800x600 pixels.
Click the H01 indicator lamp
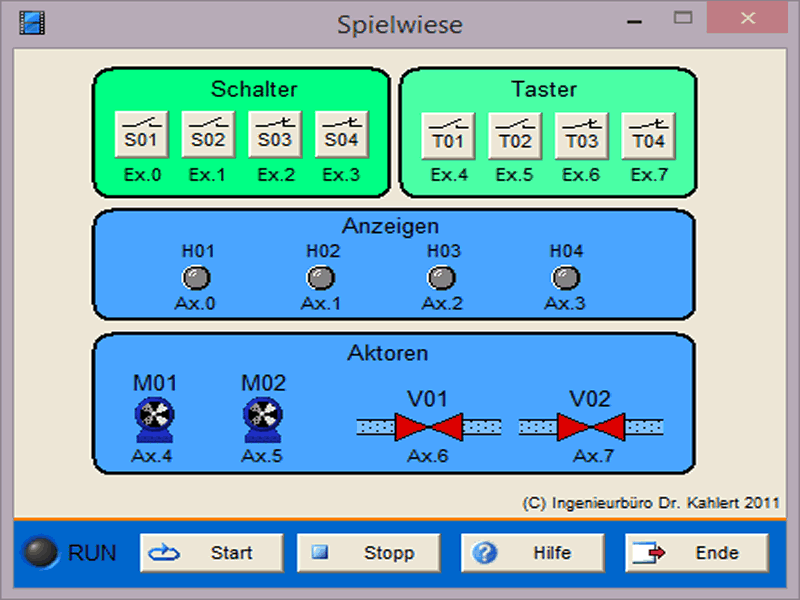197,277
